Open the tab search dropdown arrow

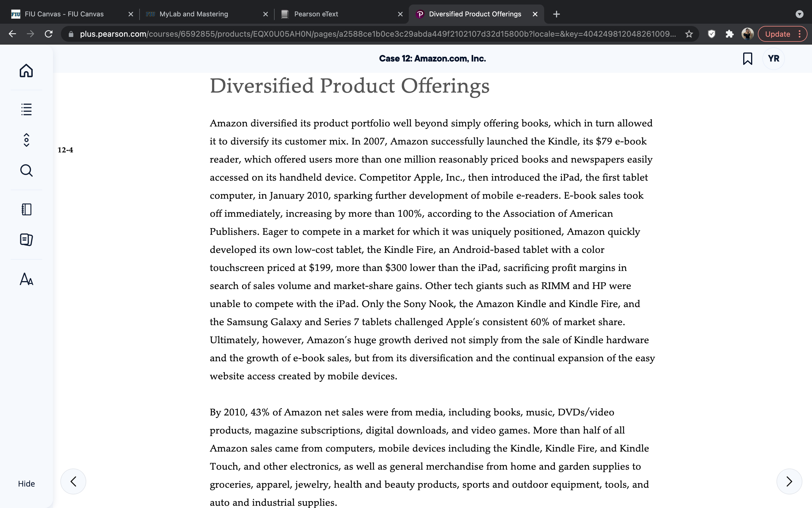pyautogui.click(x=800, y=14)
